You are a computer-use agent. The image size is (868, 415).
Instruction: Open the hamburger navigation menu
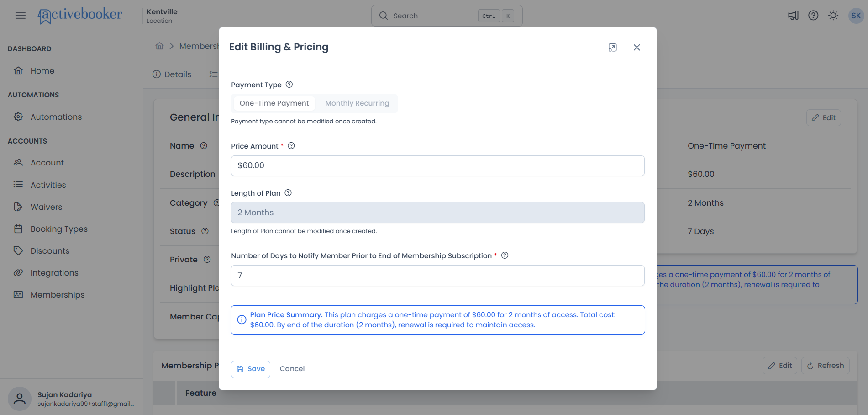tap(20, 16)
